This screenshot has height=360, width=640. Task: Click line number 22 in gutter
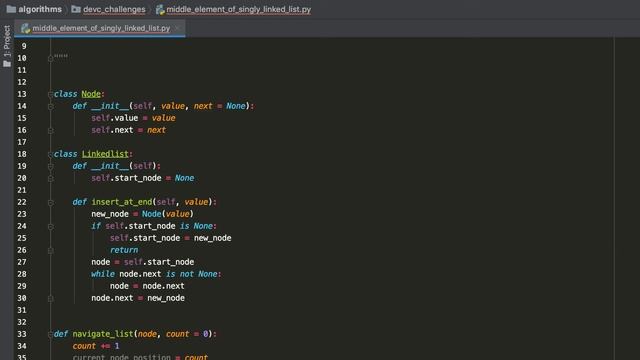(22, 202)
